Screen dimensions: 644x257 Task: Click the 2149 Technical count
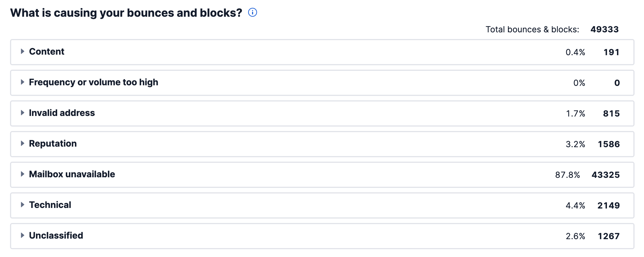(x=609, y=205)
